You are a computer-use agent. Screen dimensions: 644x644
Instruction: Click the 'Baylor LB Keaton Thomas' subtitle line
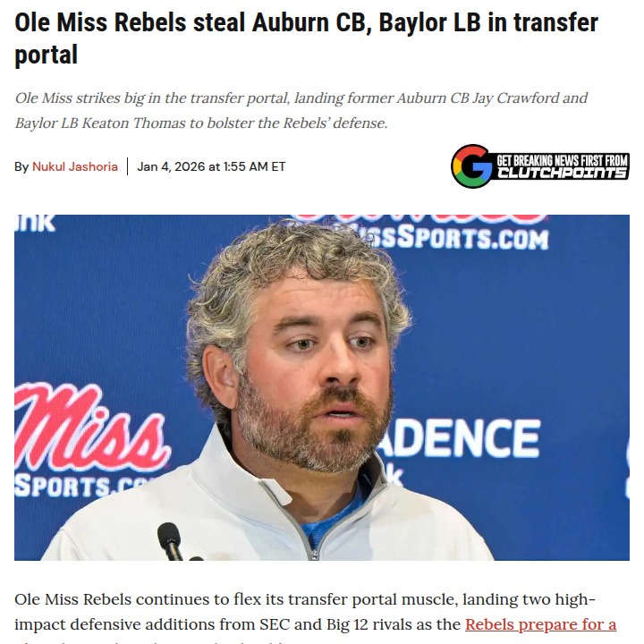(201, 123)
